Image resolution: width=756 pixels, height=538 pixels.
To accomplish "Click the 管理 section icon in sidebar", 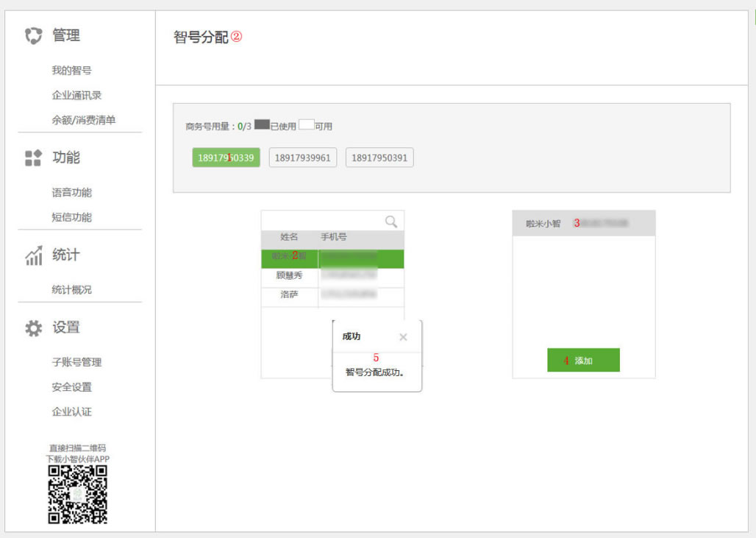I will 33,36.
